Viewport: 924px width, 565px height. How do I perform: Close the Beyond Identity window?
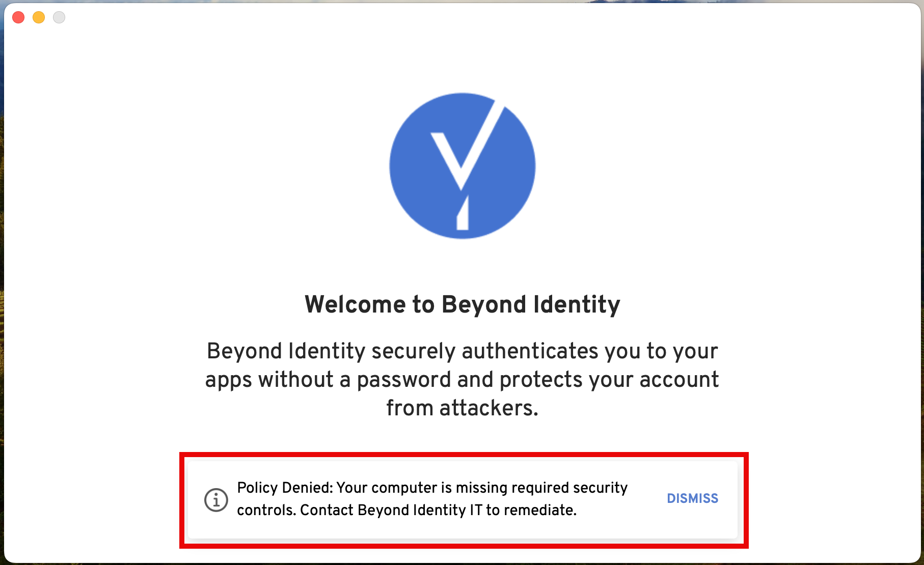(x=18, y=17)
